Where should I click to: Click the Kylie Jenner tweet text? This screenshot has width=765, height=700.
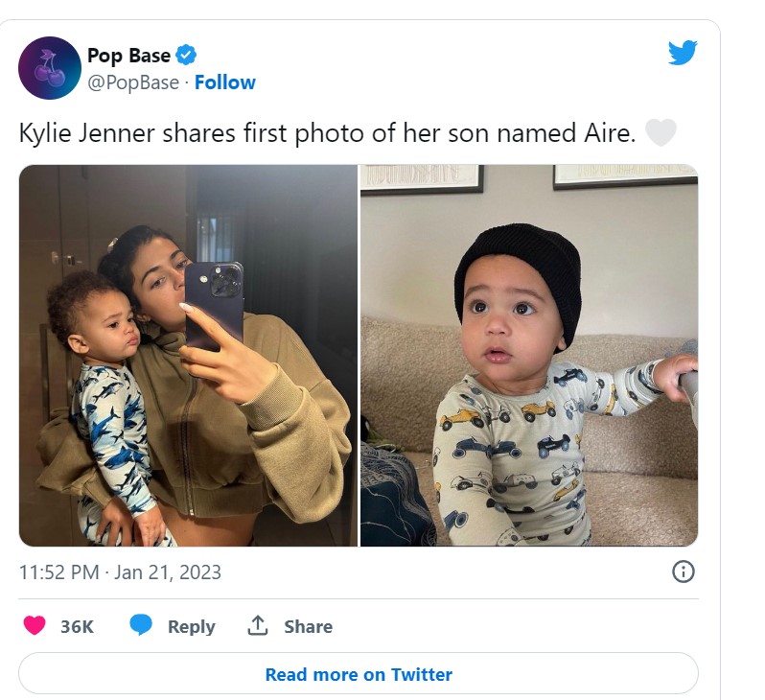point(327,133)
